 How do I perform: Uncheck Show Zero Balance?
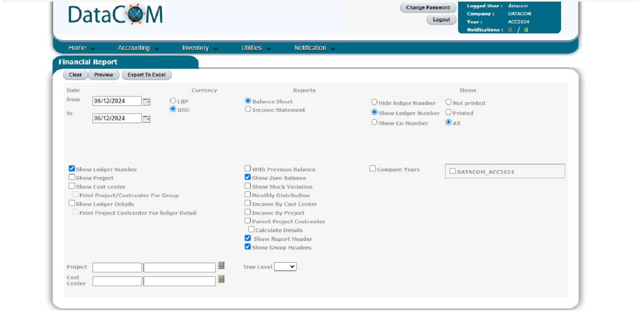(247, 178)
